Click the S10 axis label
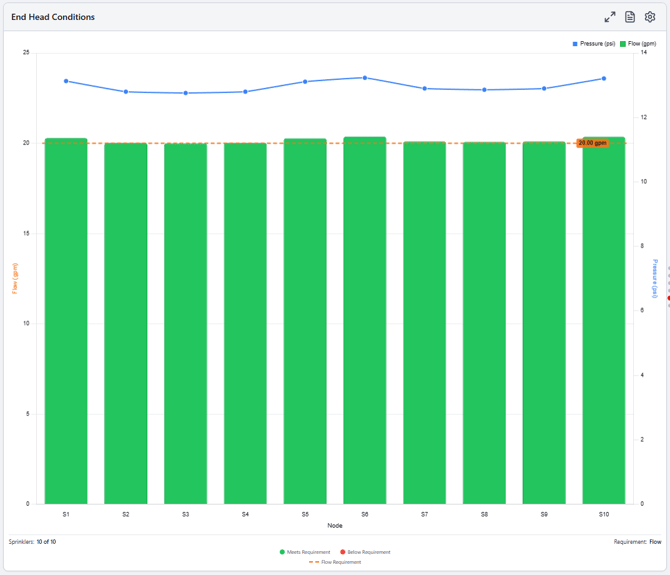 [604, 514]
